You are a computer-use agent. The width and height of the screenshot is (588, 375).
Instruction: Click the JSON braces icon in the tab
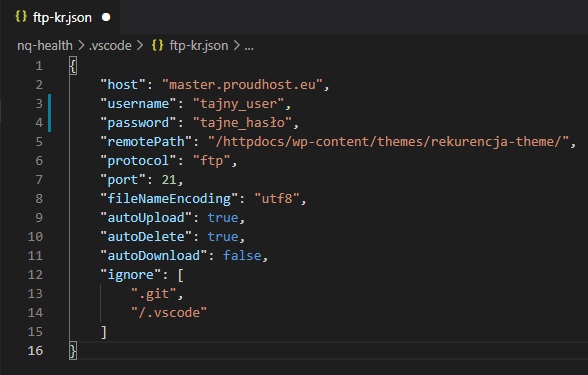21,16
